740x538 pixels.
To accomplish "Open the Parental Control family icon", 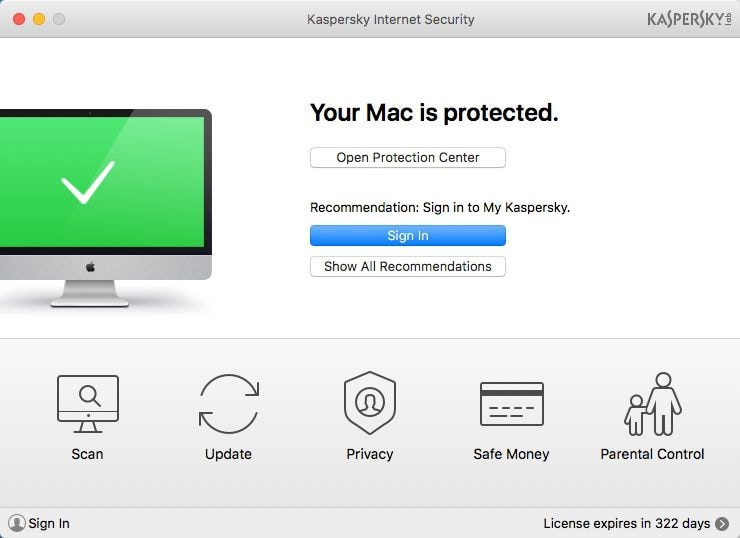I will [652, 404].
